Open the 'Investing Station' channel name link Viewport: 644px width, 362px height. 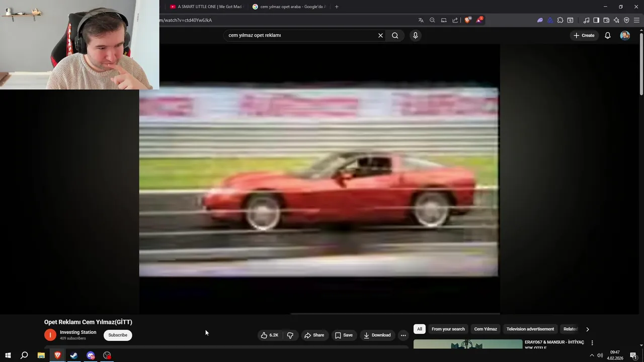(78, 332)
